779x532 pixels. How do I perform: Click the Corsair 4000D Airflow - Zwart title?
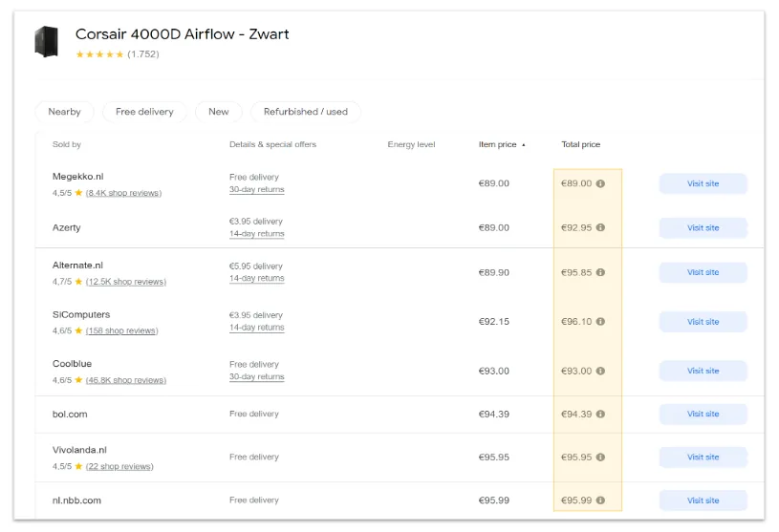point(182,34)
